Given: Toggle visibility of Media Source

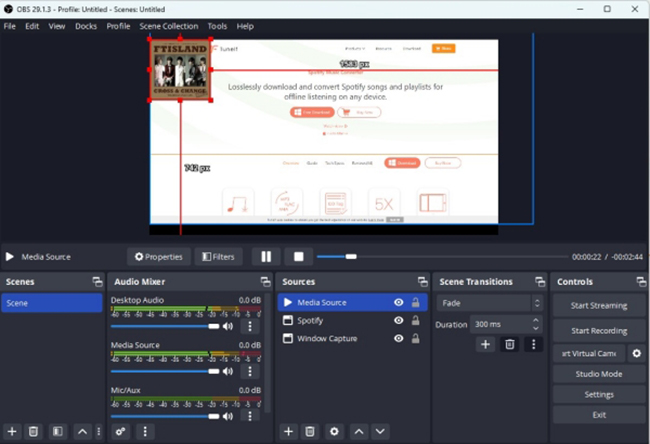Looking at the screenshot, I should (398, 302).
